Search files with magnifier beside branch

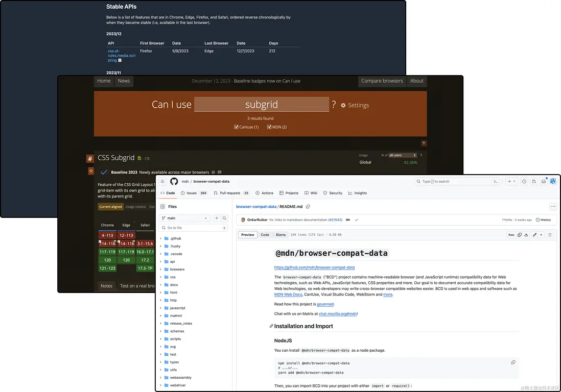point(224,218)
